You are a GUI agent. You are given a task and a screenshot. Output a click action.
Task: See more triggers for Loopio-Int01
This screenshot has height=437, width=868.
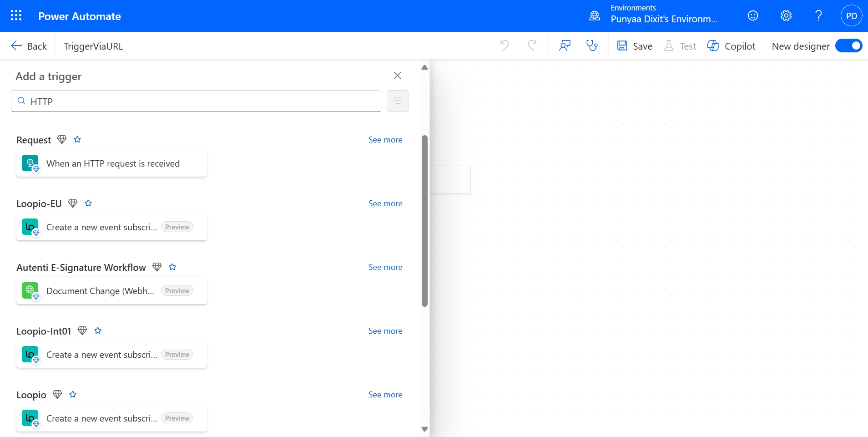[385, 331]
